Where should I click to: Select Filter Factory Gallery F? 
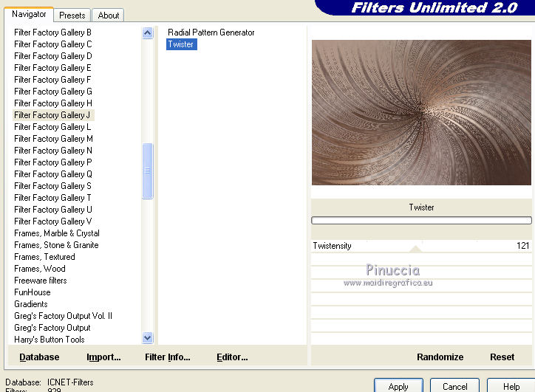tap(52, 80)
